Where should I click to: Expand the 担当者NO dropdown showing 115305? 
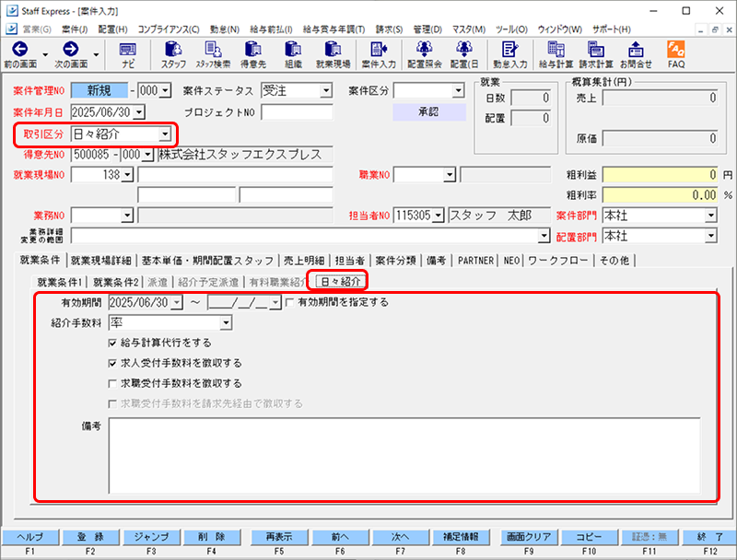(x=439, y=216)
